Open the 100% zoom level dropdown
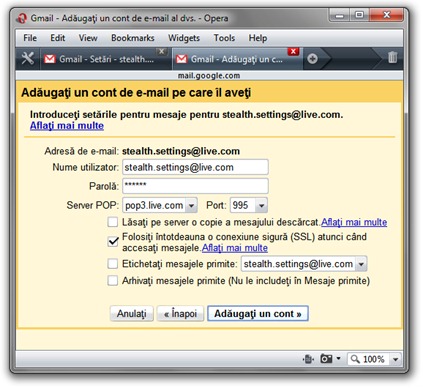Viewport: 423px width, 388px height. point(395,359)
